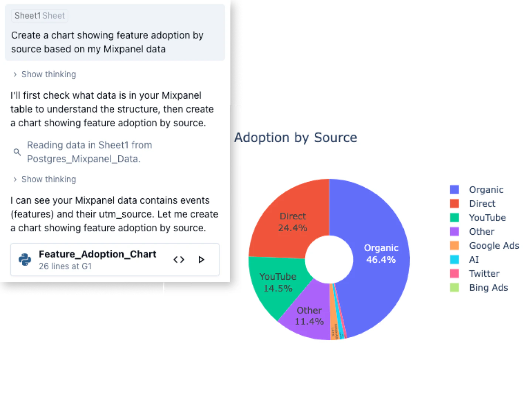Image resolution: width=532 pixels, height=399 pixels.
Task: Click the Python icon on Feature_Adoption_Chart card
Action: click(25, 260)
